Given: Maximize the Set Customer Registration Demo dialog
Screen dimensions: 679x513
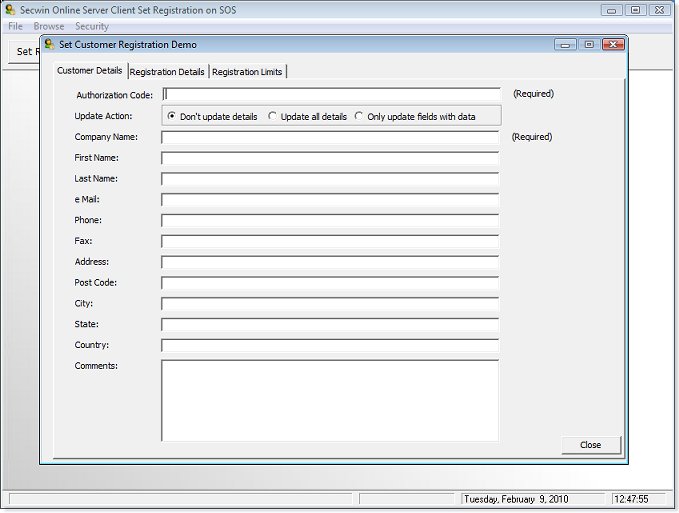Looking at the screenshot, I should pyautogui.click(x=589, y=45).
